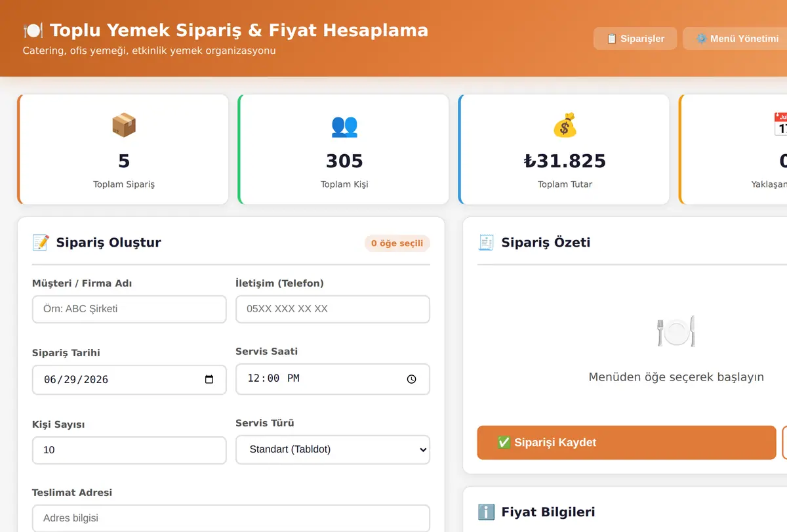Click the empty-state plate icon in Sipariş Özeti
The width and height of the screenshot is (787, 532).
point(676,331)
